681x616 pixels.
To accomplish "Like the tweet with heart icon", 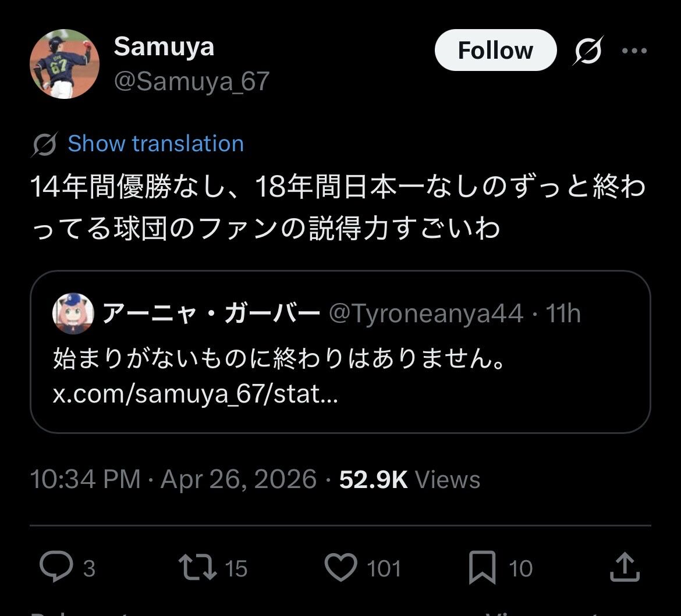I will [340, 567].
